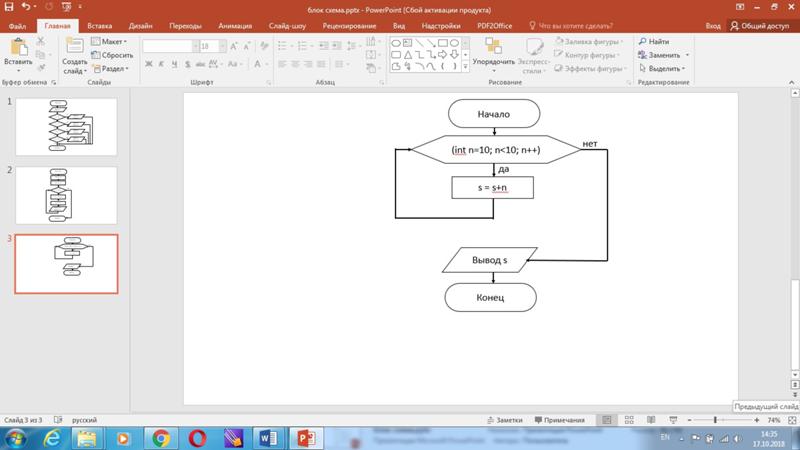This screenshot has width=800, height=450.
Task: Click the Общий доступ share button
Action: (759, 25)
